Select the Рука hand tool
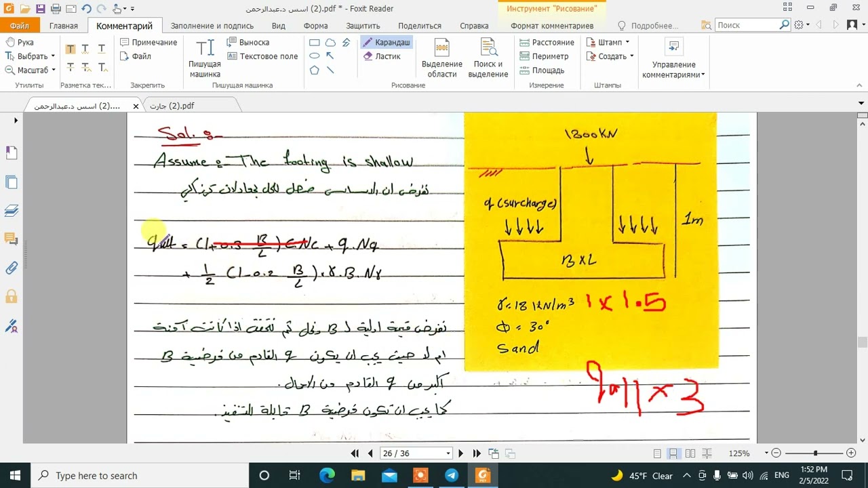The width and height of the screenshot is (868, 488). coord(19,42)
